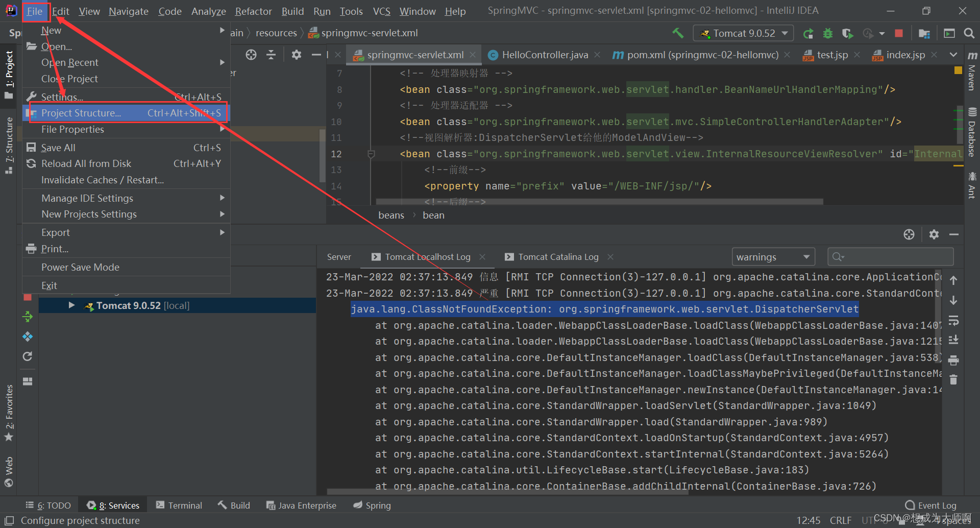This screenshot has height=528, width=980.
Task: Click the locate target icon in the Project panel
Action: (251, 55)
